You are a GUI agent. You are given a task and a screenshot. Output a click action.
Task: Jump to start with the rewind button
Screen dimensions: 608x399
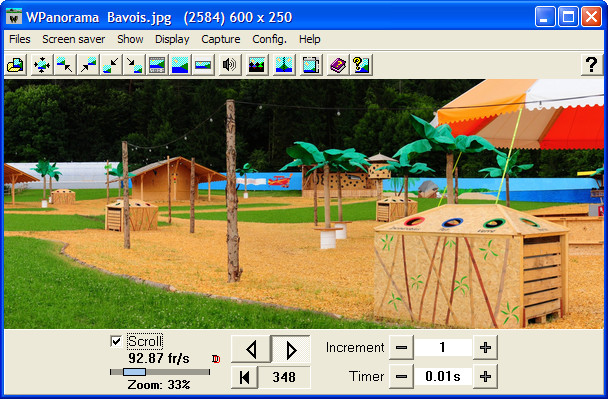245,377
